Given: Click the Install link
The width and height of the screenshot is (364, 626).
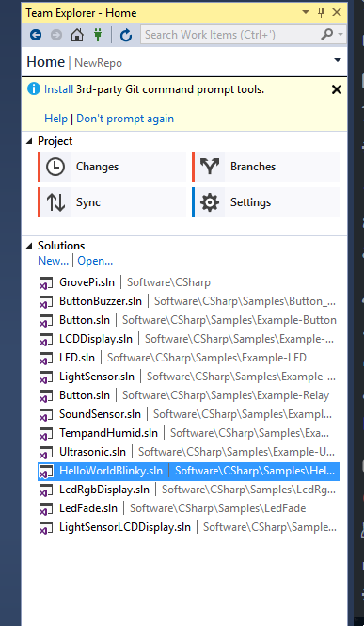Looking at the screenshot, I should [x=58, y=89].
